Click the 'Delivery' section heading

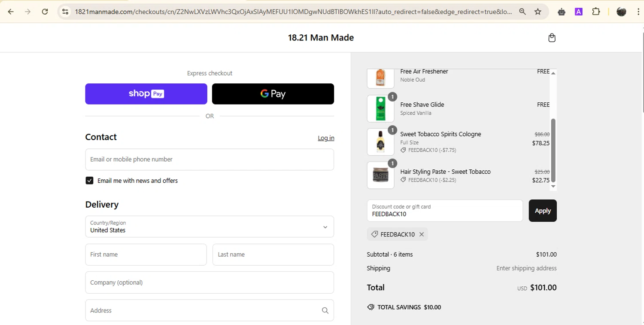102,205
